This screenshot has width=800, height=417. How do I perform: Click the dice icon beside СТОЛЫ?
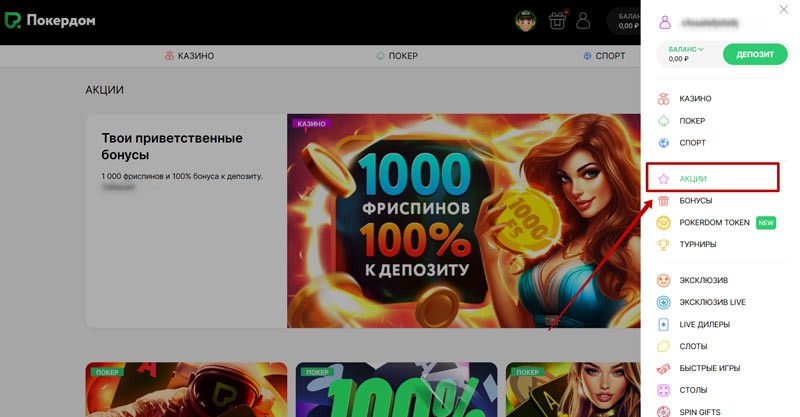(x=663, y=390)
